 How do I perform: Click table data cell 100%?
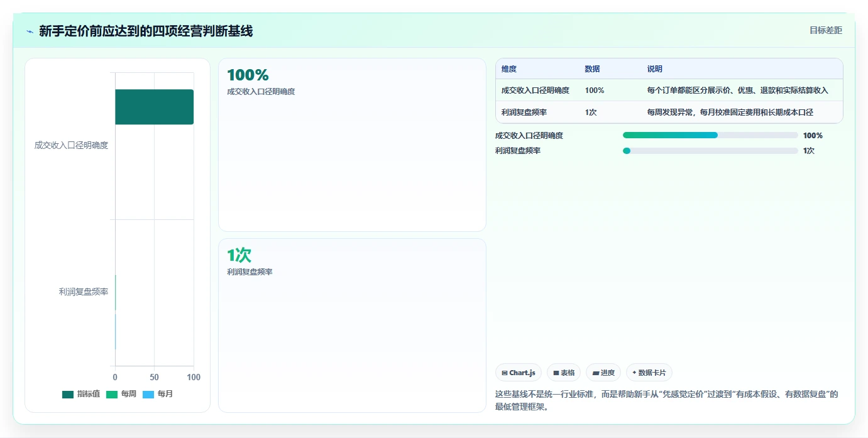[595, 90]
